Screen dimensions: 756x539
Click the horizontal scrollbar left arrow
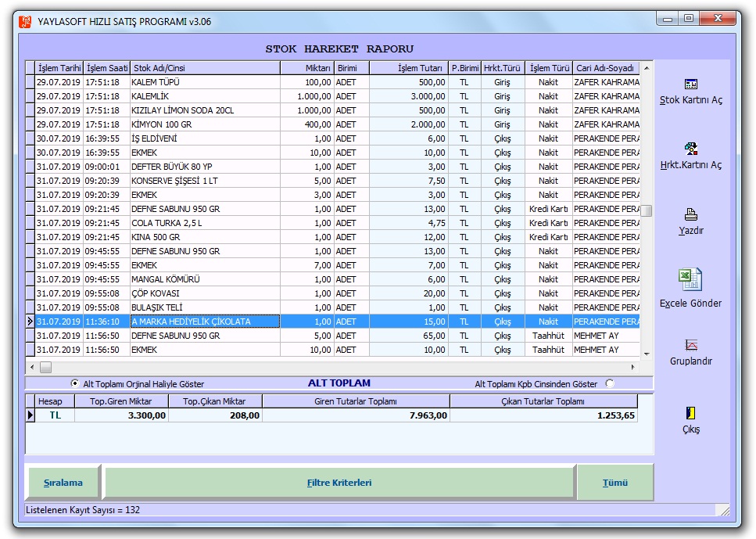(x=32, y=367)
